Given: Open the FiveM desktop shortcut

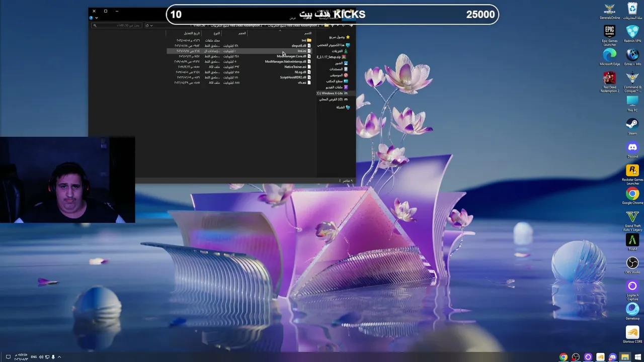Looking at the screenshot, I should (x=632, y=242).
